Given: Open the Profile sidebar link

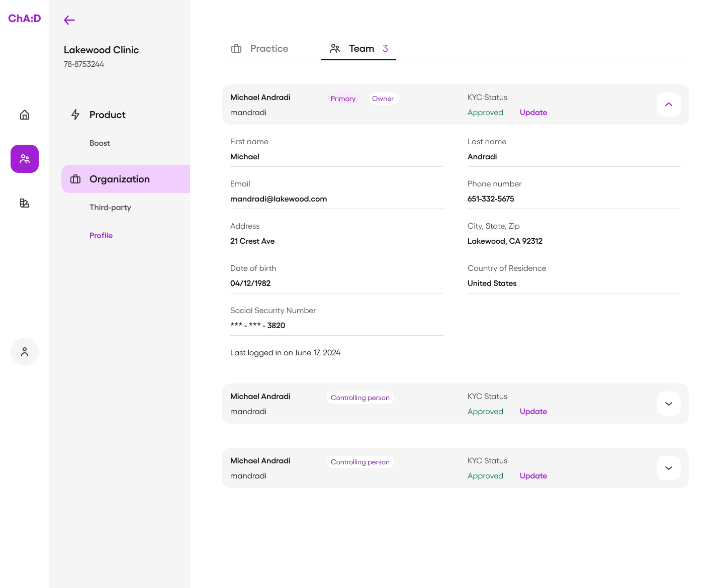Looking at the screenshot, I should [x=101, y=236].
